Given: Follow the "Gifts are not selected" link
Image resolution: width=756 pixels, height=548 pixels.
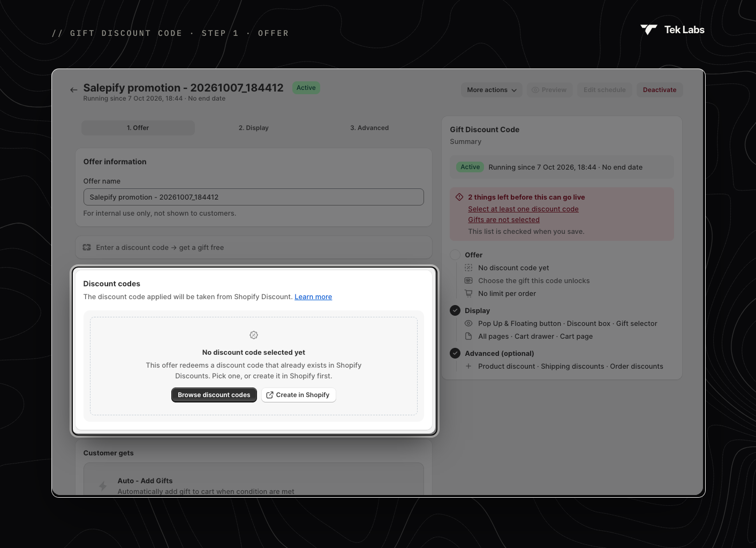Looking at the screenshot, I should tap(504, 220).
